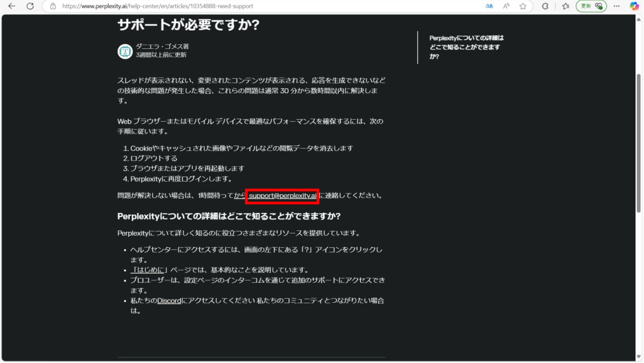Jump to Perplexityについての詳細 sidebar link
644x363 pixels.
[467, 48]
